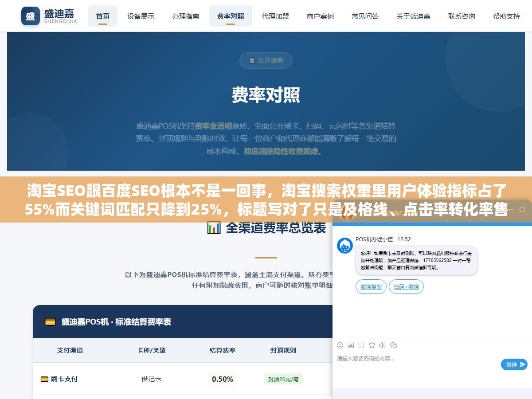The height and width of the screenshot is (399, 532).
Task: Click the 借记卡 card type cell
Action: (151, 379)
